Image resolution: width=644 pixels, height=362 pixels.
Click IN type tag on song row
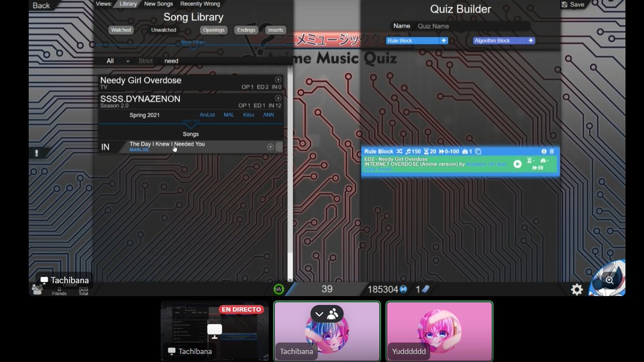point(106,147)
